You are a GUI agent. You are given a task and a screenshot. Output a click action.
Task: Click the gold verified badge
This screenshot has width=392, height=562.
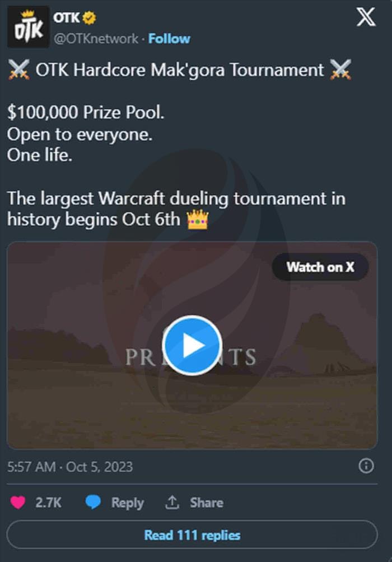pyautogui.click(x=89, y=17)
